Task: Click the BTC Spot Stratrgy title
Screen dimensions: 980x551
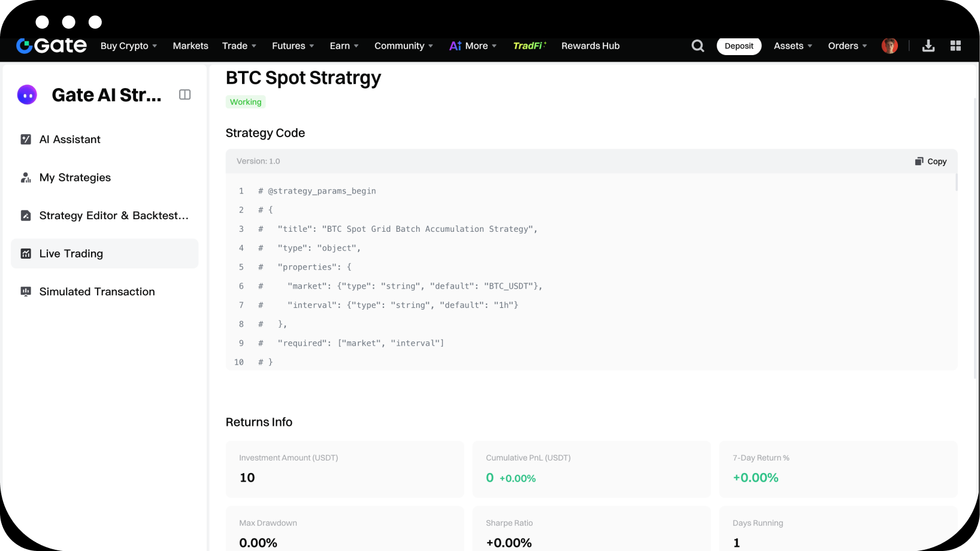Action: click(303, 78)
